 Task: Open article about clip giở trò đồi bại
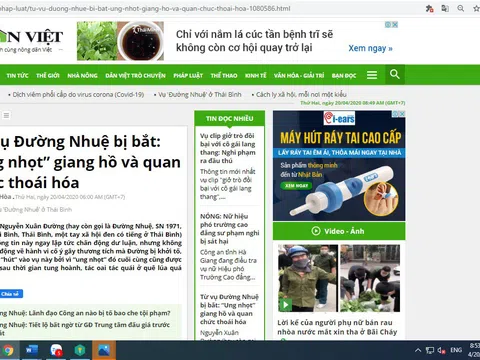pyautogui.click(x=228, y=148)
